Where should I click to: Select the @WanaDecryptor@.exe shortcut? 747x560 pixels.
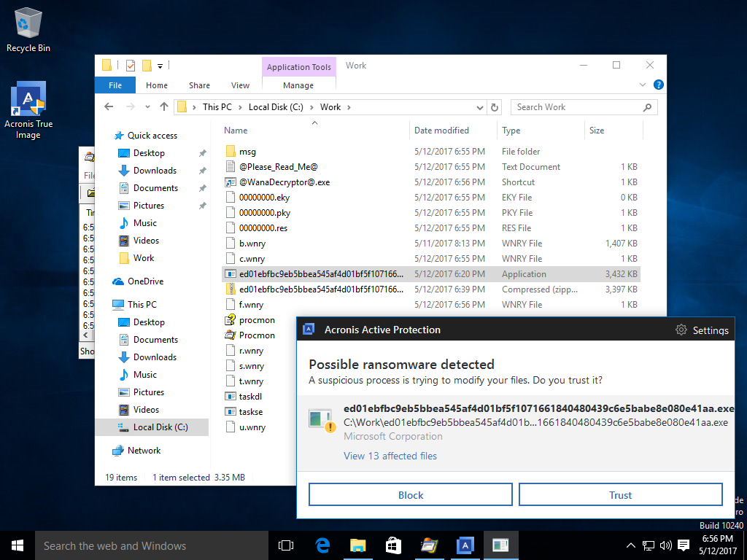285,182
